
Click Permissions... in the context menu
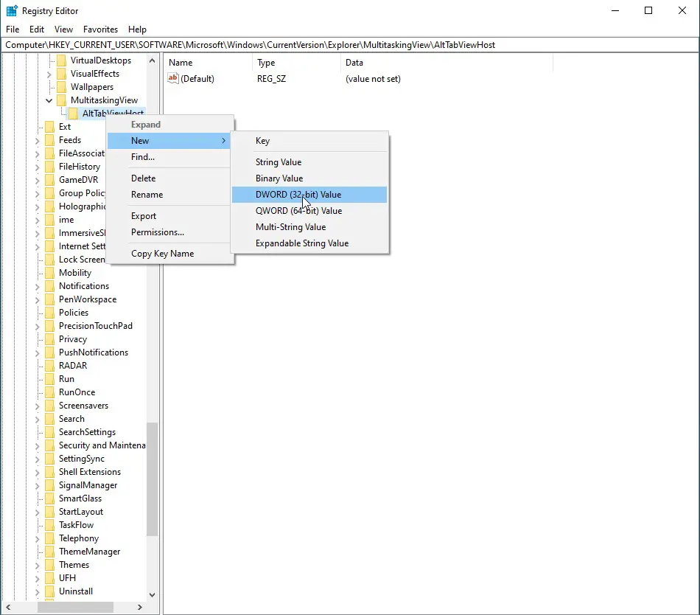(x=169, y=232)
